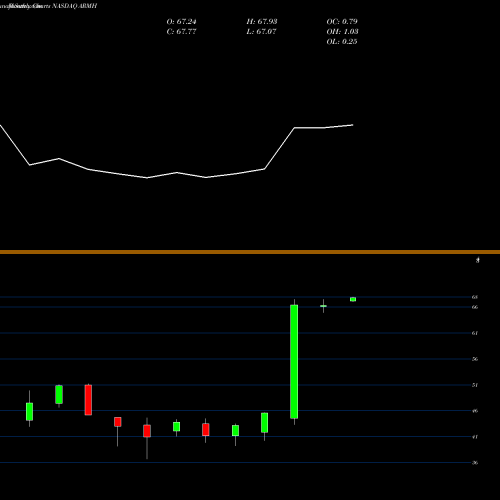This screenshot has height=500, width=500.
Task: Select the large red candlestick near 51
Action: click(x=88, y=400)
